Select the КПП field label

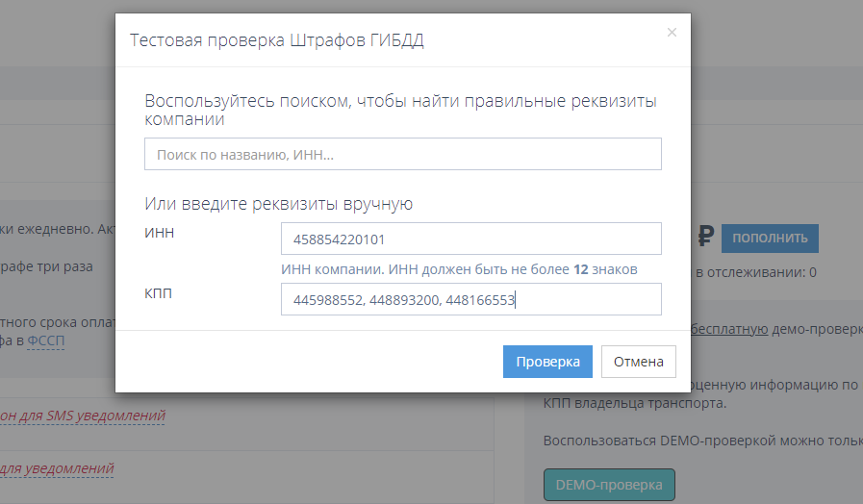pos(159,292)
